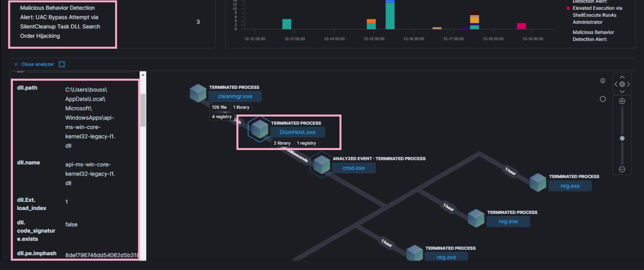Pan the graph right with arrow
The height and width of the screenshot is (270, 644).
pos(628,84)
